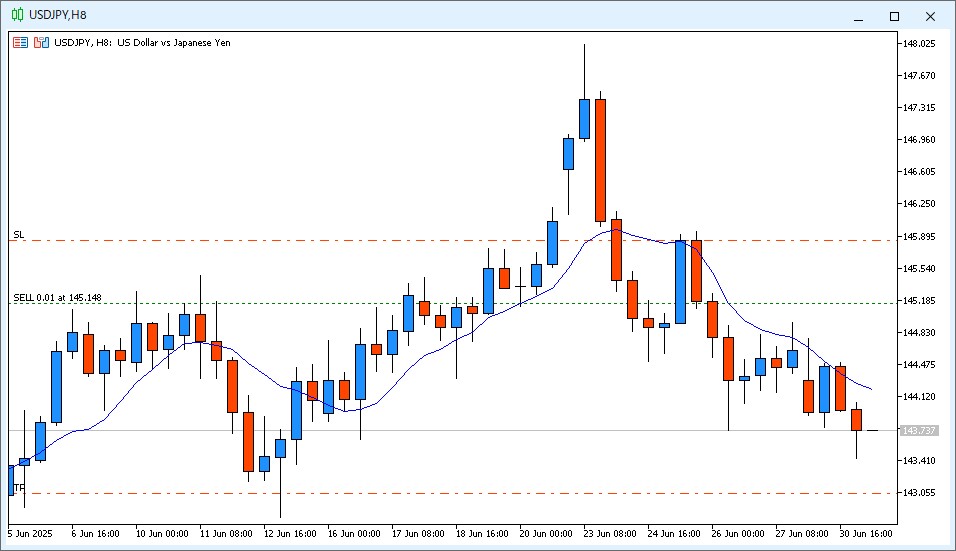Click the 144.475 price scale value

pos(919,364)
